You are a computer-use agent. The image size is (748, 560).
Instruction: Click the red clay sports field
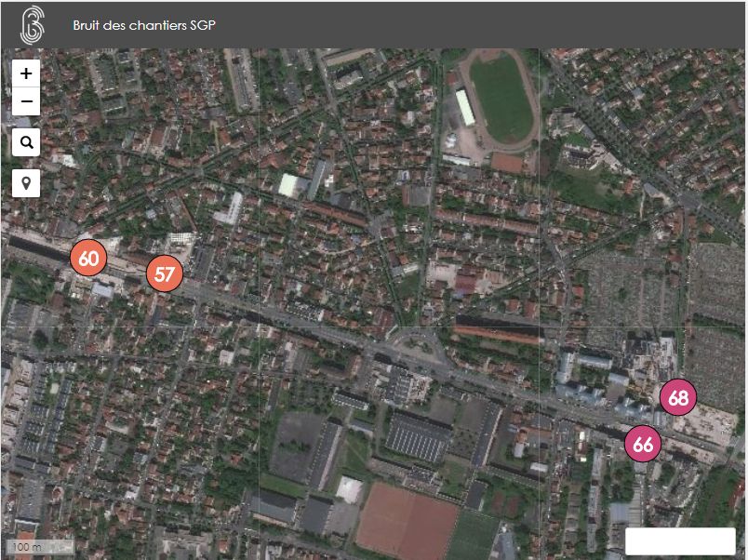pos(405,519)
